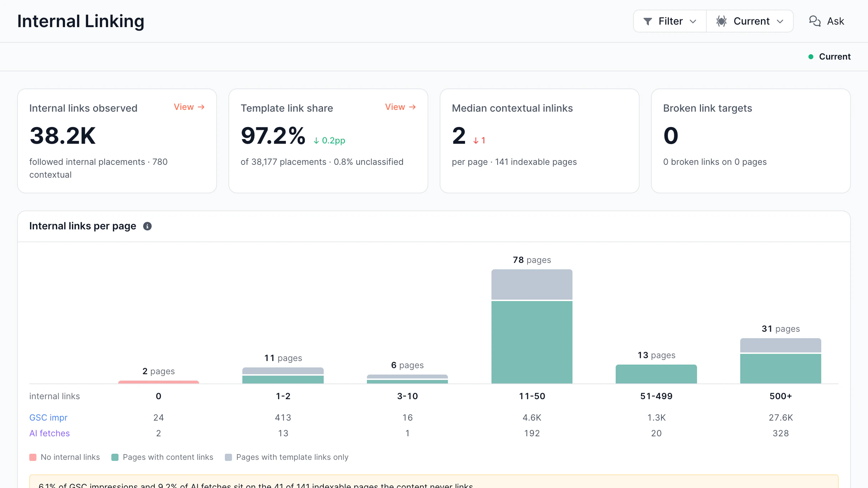Click the 97.2% template share value
Screen dimensions: 868x488
coord(273,136)
